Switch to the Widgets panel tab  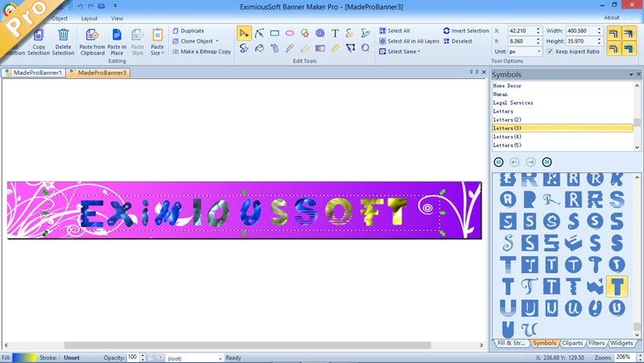point(621,344)
